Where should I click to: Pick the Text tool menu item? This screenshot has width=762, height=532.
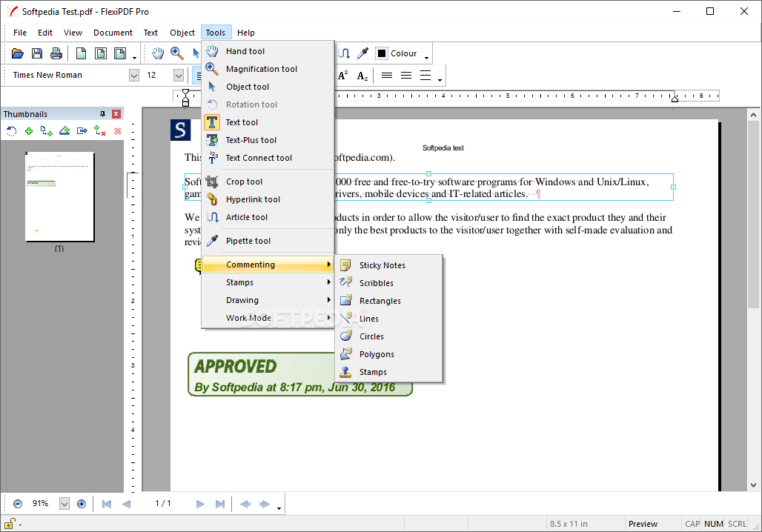(268, 122)
